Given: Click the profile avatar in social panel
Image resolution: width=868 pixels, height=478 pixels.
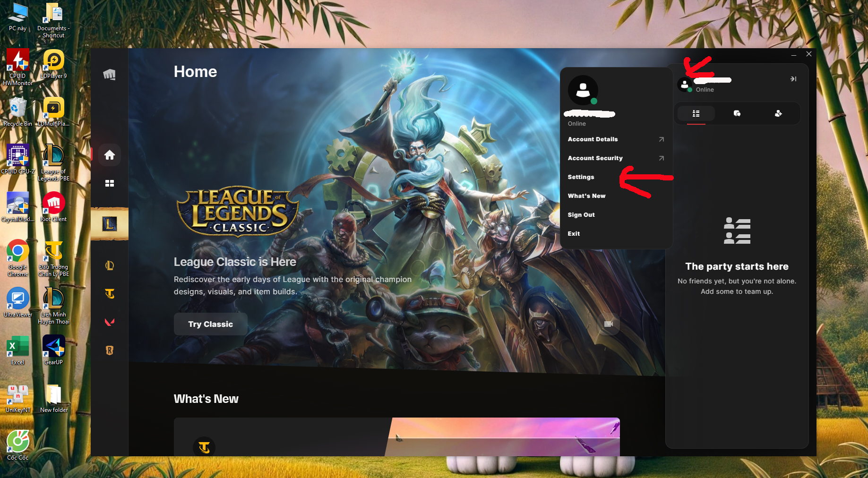Looking at the screenshot, I should click(x=685, y=85).
